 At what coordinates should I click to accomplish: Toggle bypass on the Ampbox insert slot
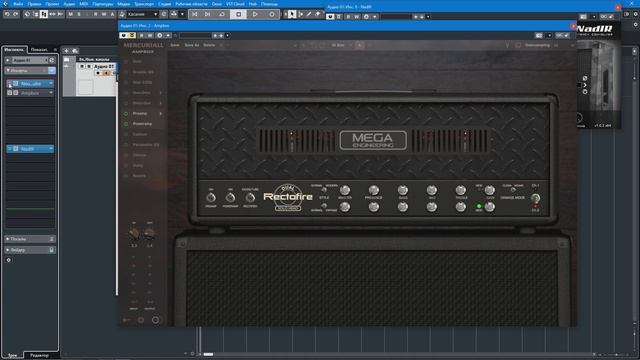(x=10, y=93)
